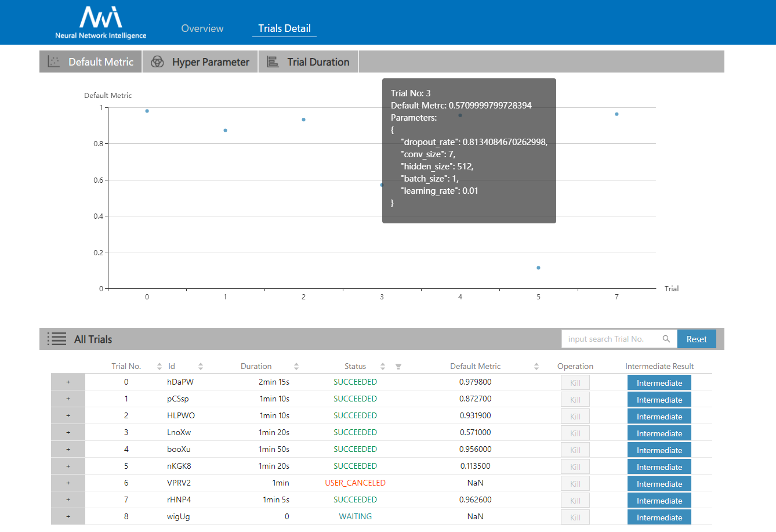Expand the row for trial hDaPW
Viewport: 776px width, 532px height.
tap(68, 382)
